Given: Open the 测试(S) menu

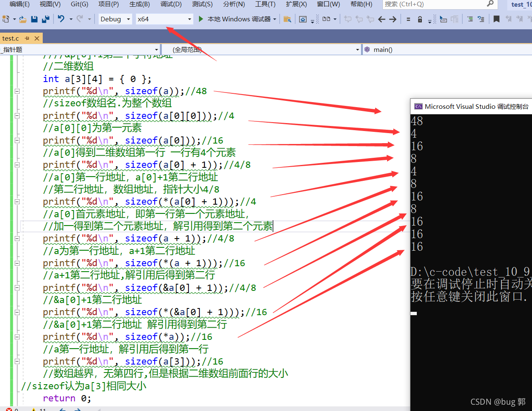Looking at the screenshot, I should click(202, 4).
